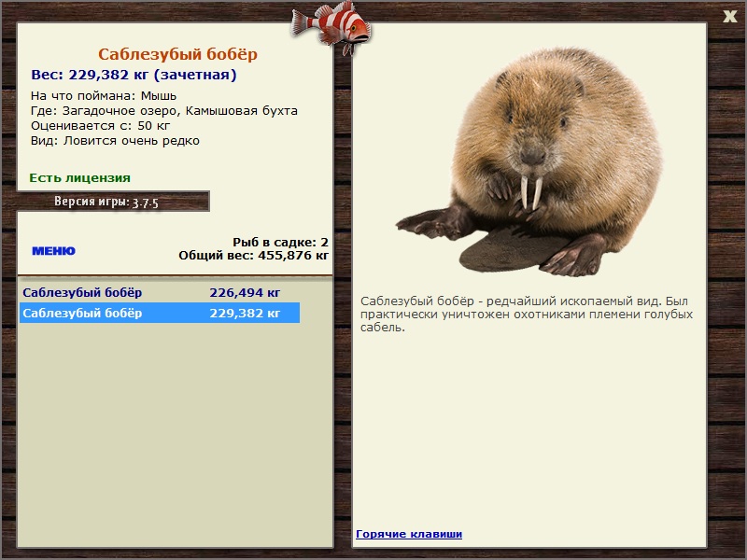Click the Саблезубый бобёр orange title
The image size is (747, 560).
pyautogui.click(x=177, y=54)
